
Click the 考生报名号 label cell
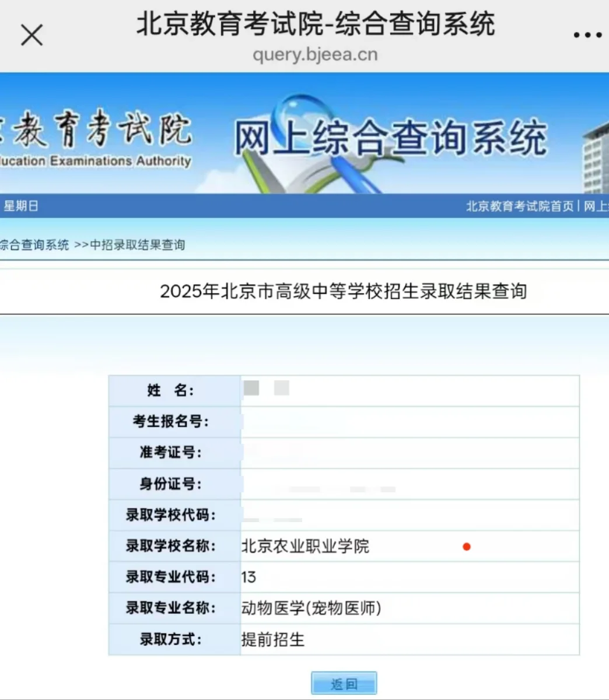pyautogui.click(x=174, y=422)
